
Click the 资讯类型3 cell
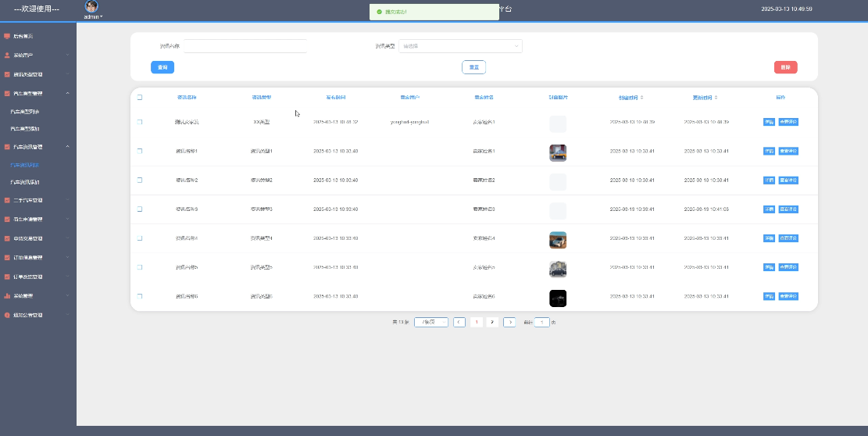pos(261,209)
